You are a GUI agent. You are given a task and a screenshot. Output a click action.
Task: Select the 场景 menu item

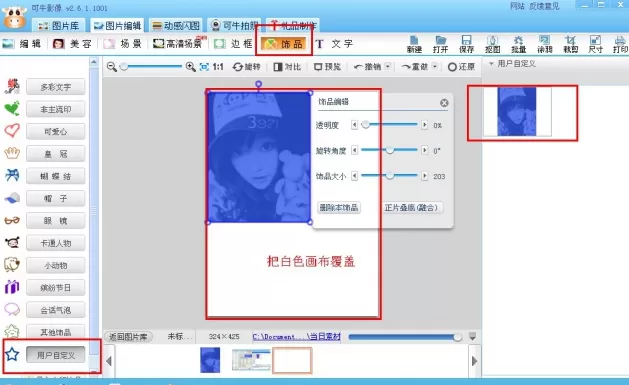123,43
